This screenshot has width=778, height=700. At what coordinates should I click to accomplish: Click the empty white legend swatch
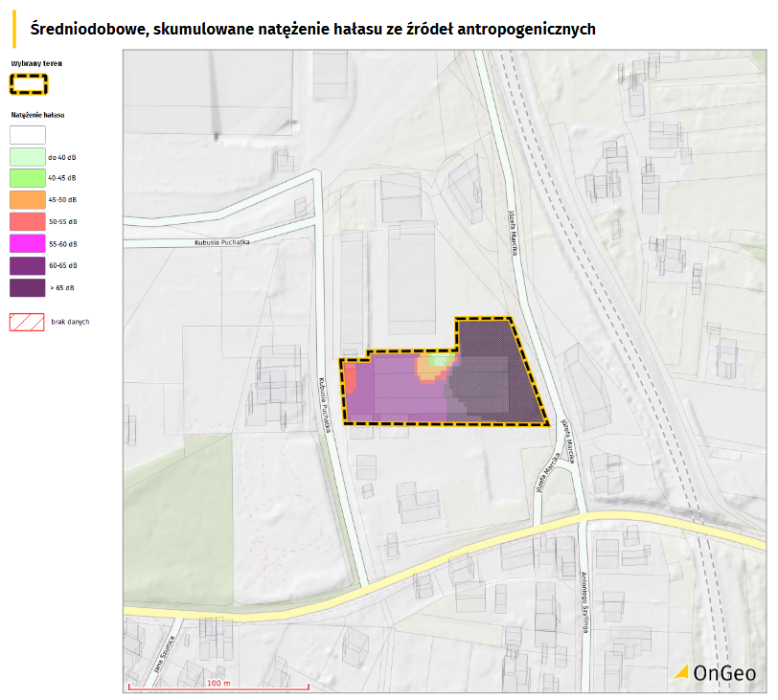coord(28,135)
